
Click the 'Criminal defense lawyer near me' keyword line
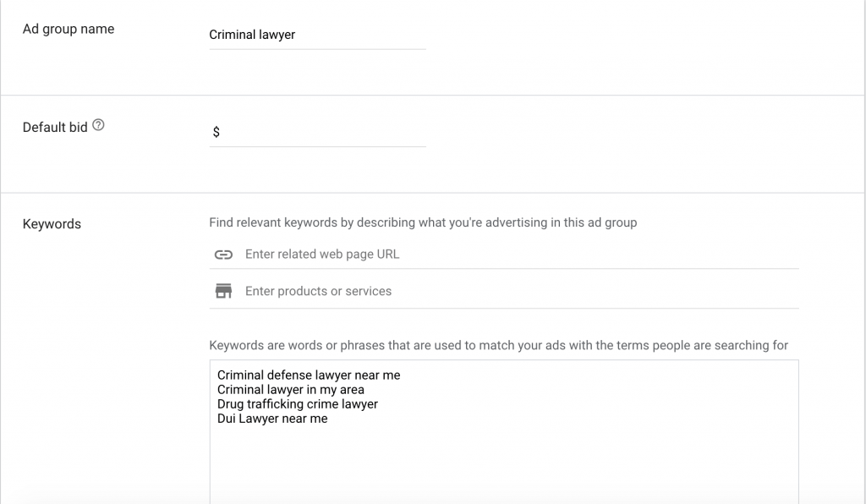click(x=309, y=375)
